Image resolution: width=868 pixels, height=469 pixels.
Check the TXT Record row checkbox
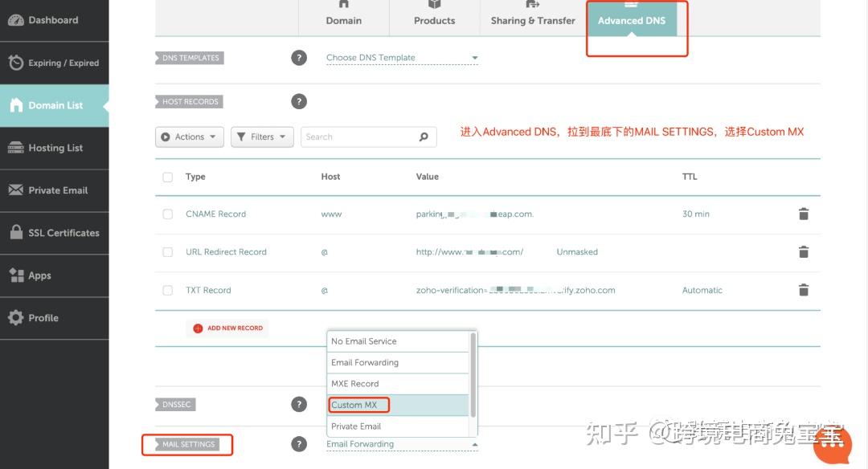168,291
